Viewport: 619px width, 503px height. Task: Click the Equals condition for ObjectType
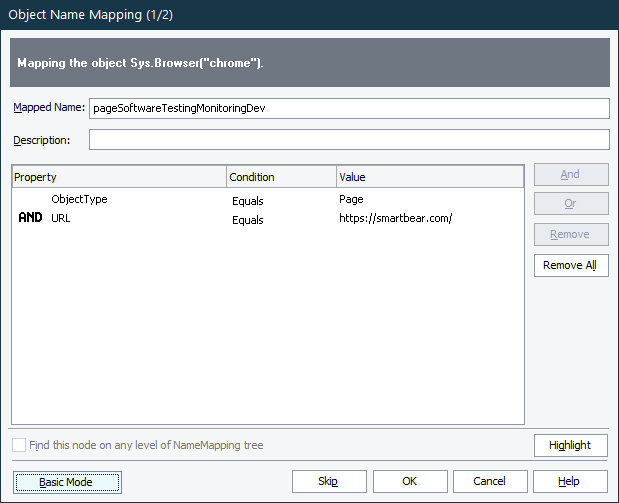coord(248,200)
